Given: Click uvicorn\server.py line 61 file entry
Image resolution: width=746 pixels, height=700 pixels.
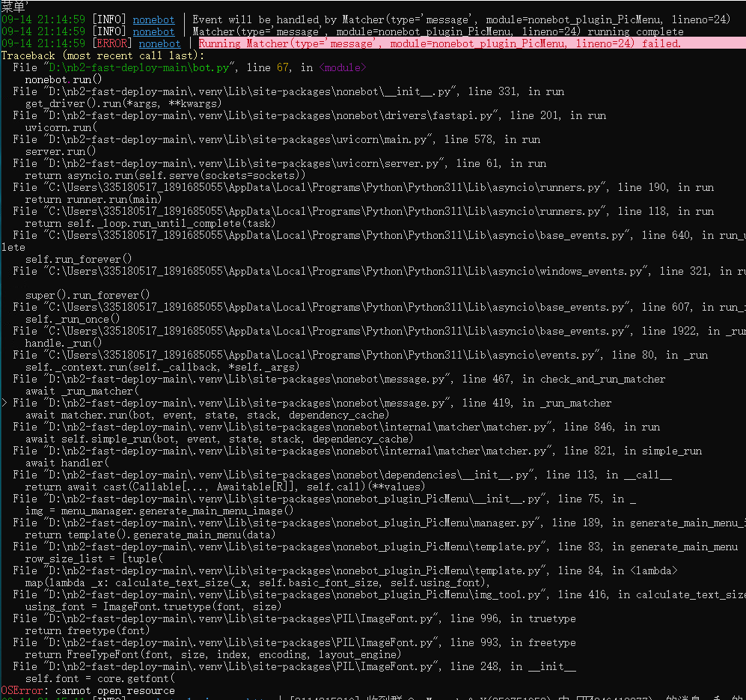Looking at the screenshot, I should point(279,163).
